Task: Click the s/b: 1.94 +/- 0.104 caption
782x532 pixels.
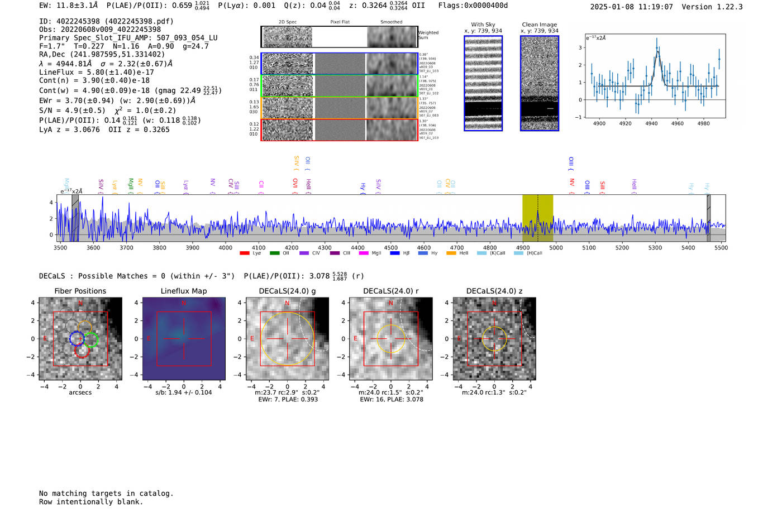Action: pyautogui.click(x=184, y=392)
